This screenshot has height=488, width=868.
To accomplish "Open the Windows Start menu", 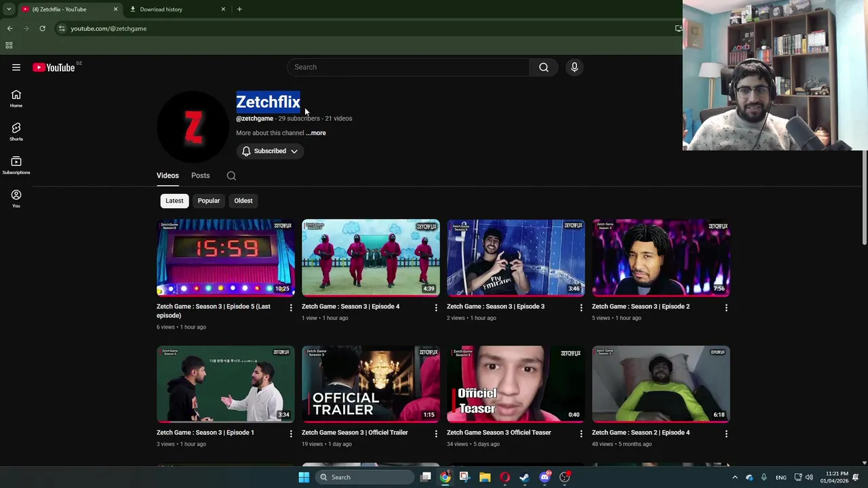I will point(304,477).
